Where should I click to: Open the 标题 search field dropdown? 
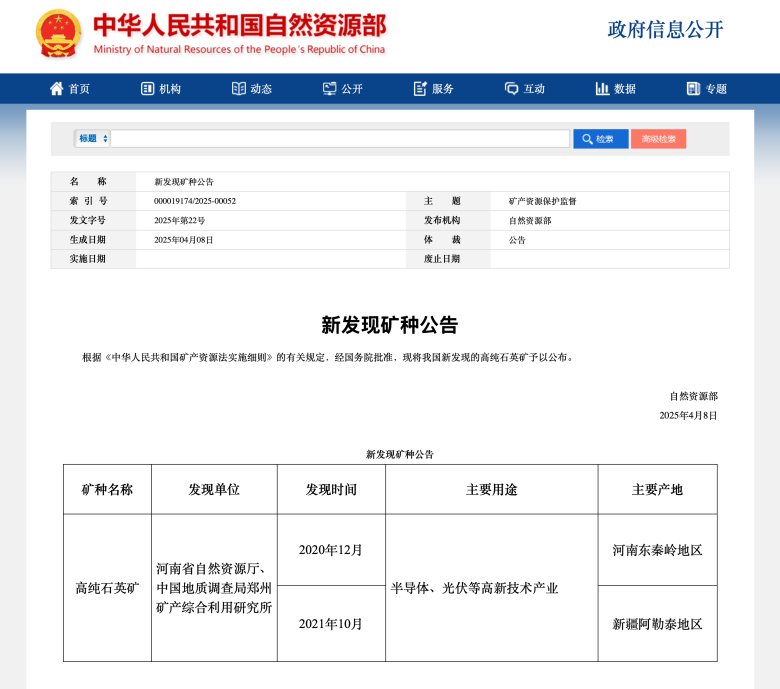(x=93, y=139)
